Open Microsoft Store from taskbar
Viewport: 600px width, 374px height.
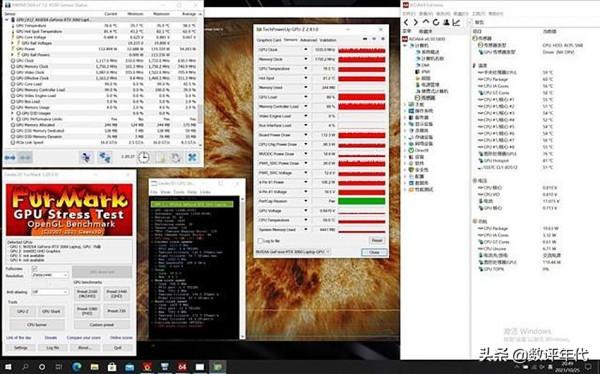click(112, 367)
